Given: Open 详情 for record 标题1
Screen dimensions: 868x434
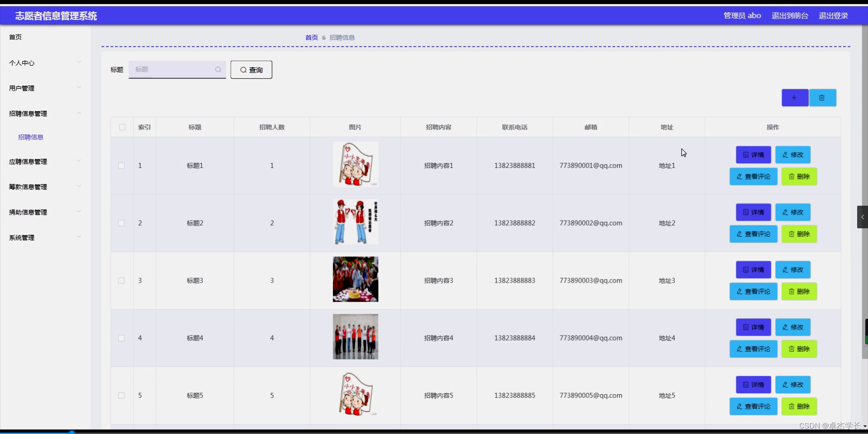Looking at the screenshot, I should (x=753, y=155).
